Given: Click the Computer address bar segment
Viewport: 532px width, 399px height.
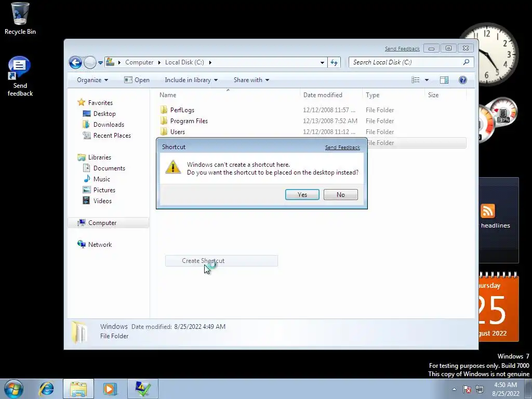Looking at the screenshot, I should [139, 62].
